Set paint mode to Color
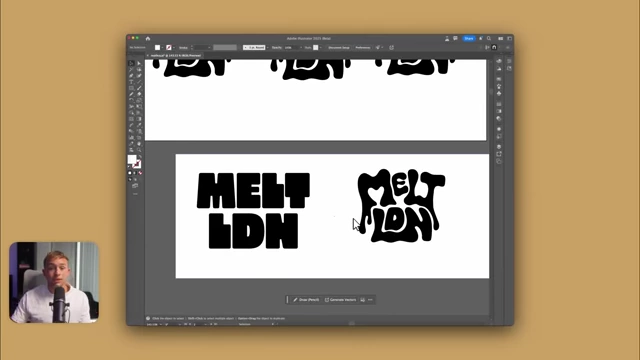Viewport: 640px width, 360px height. (130, 173)
